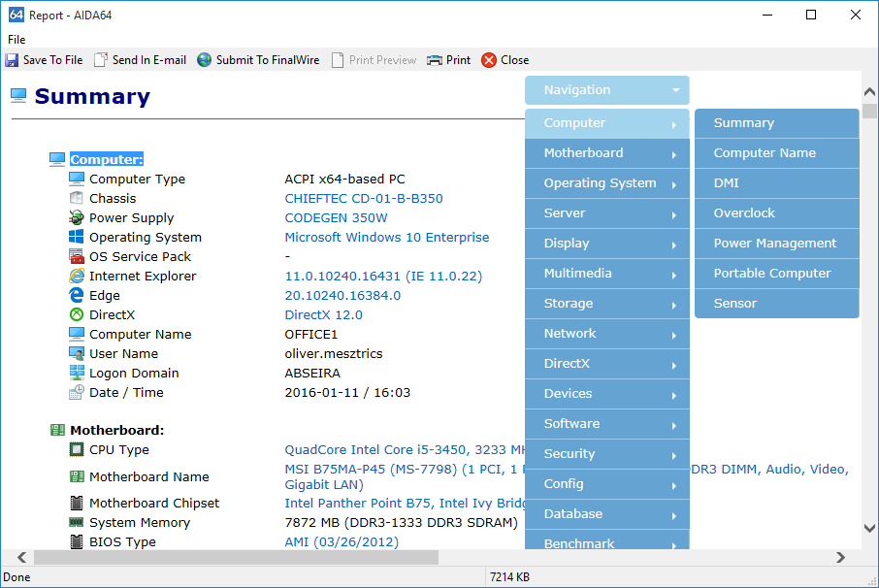Expand the Multimedia navigation submenu
This screenshot has height=588, width=879.
(x=606, y=274)
